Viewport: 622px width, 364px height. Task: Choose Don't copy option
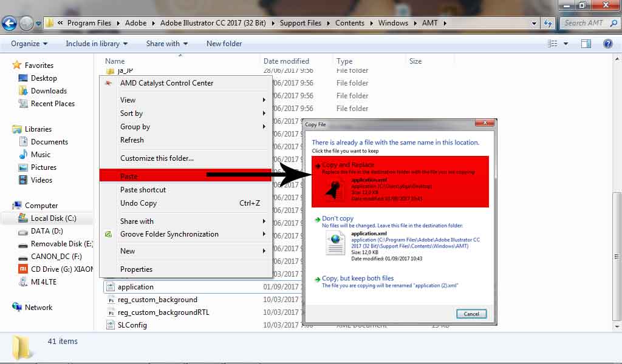(x=400, y=239)
